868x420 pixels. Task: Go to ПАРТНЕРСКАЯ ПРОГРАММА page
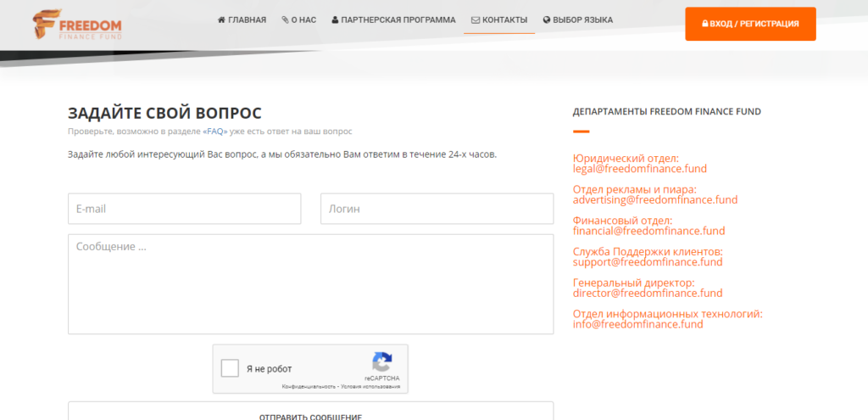(x=393, y=20)
